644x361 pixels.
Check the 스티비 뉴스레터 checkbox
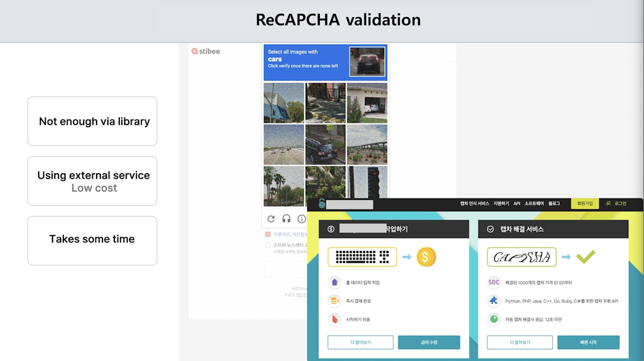coord(268,245)
